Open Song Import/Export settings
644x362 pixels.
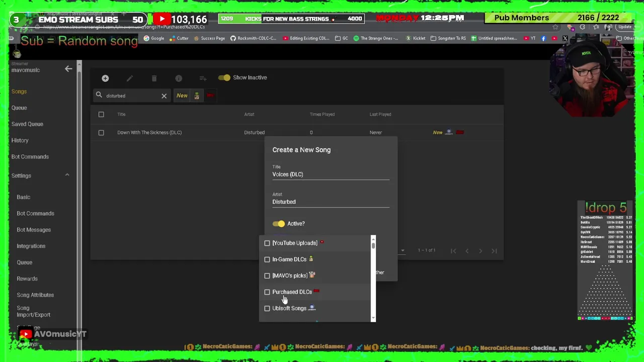[x=33, y=311]
